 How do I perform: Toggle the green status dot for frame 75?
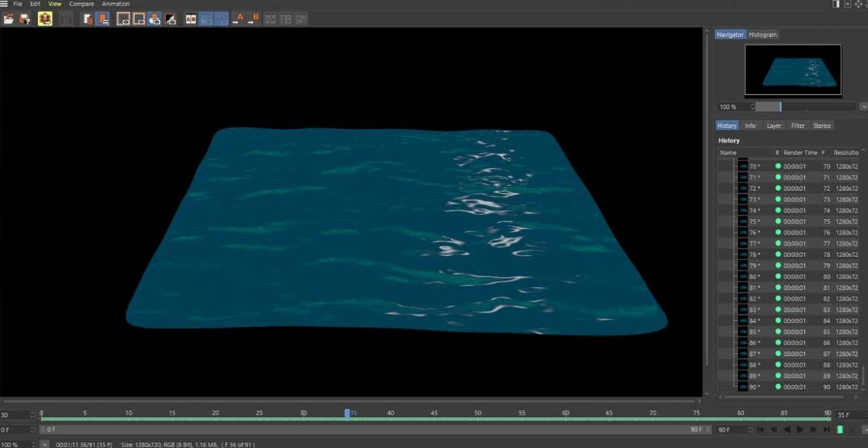778,221
